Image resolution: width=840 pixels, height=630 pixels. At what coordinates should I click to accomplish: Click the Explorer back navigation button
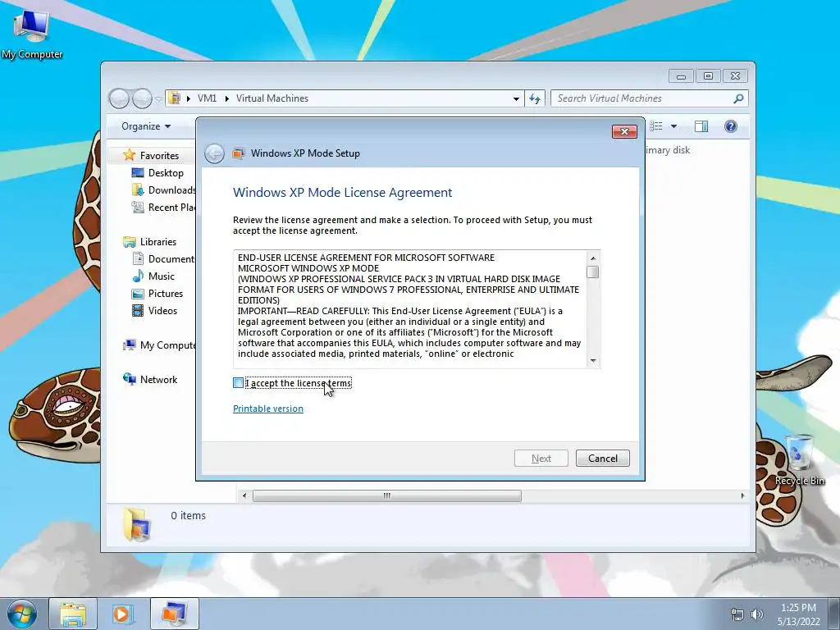click(x=119, y=98)
